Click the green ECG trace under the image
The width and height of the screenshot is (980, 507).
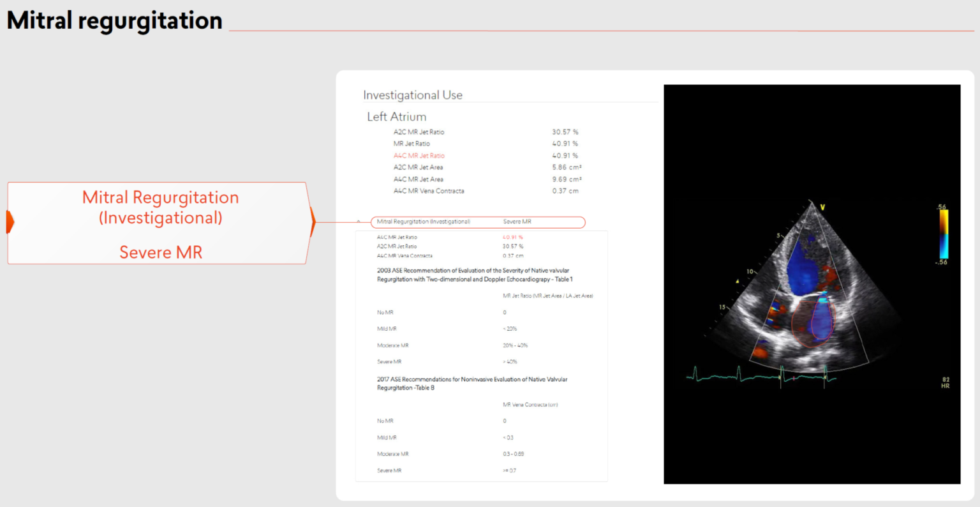[753, 377]
